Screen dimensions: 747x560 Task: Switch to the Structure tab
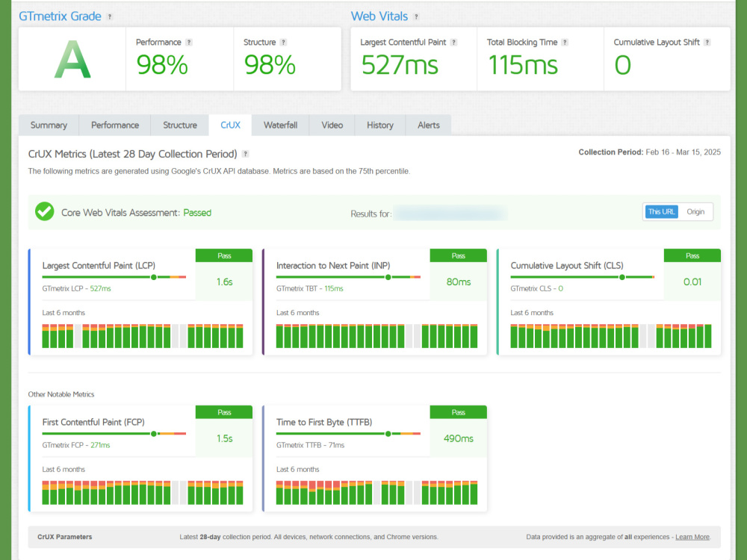point(179,125)
